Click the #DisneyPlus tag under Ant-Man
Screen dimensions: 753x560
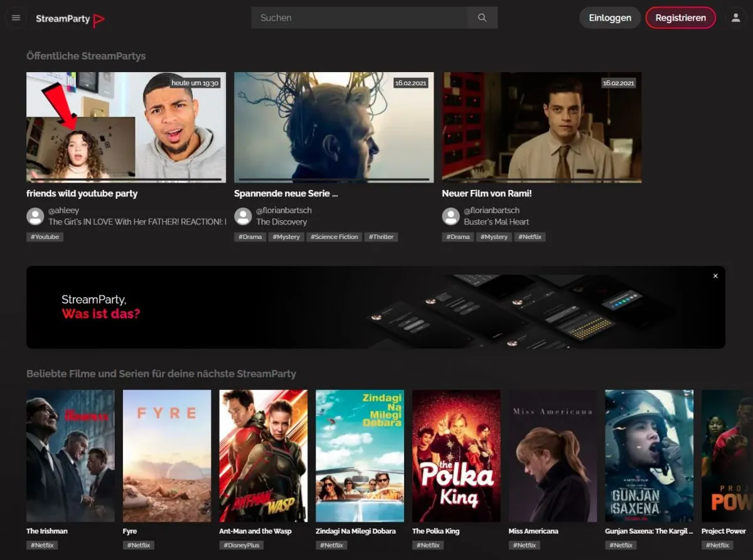tap(241, 546)
